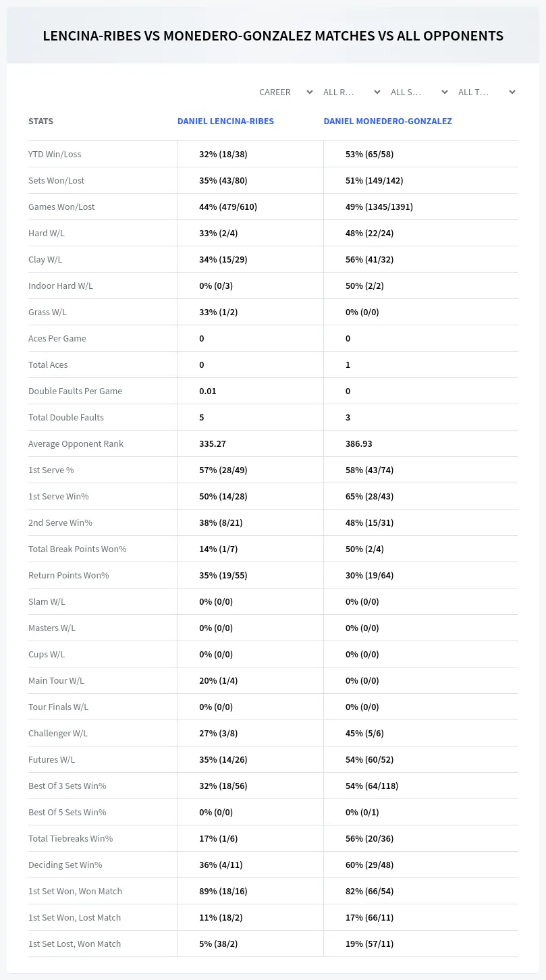
Task: Open Daniel Monedero-Gonzalez player link
Action: (387, 121)
